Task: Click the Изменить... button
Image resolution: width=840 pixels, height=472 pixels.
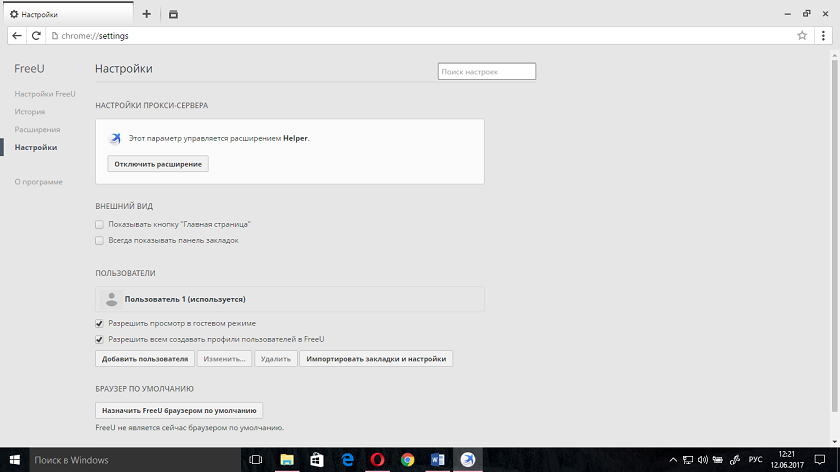Action: 224,359
